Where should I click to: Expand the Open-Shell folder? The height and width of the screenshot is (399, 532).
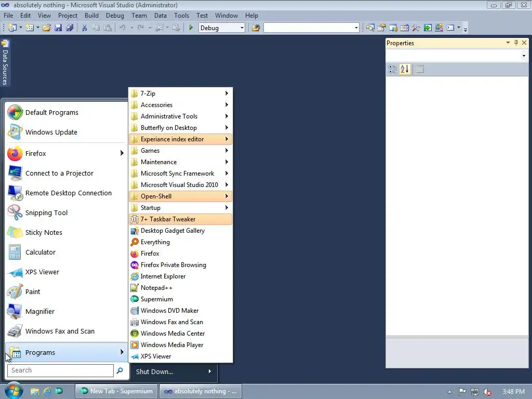[181, 196]
